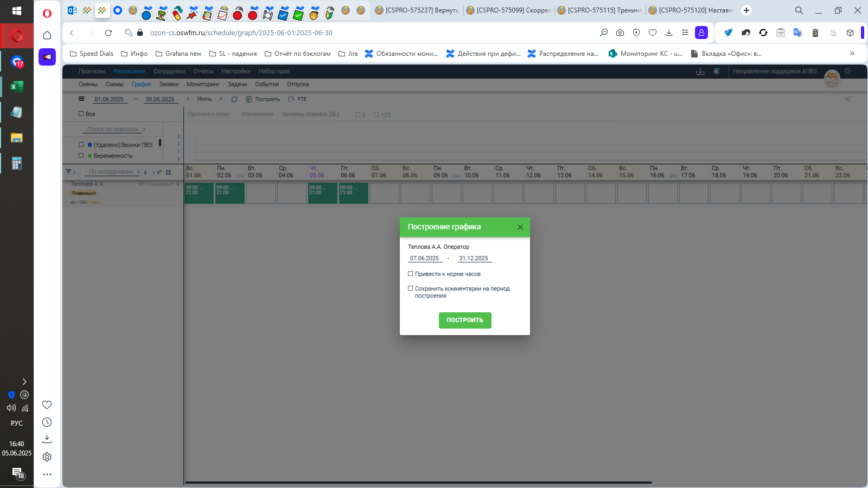Click the green ПОСТРОИТЬ button
Screen dimensions: 868x488
pyautogui.click(x=465, y=320)
